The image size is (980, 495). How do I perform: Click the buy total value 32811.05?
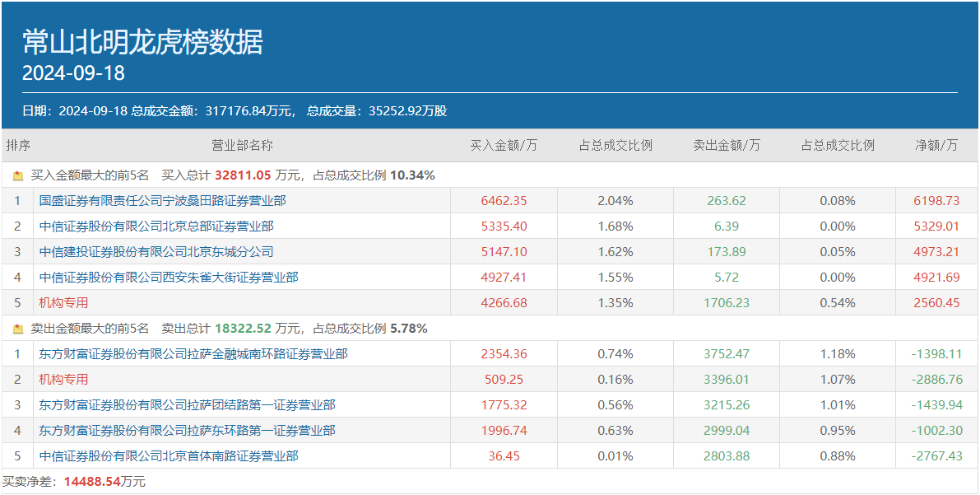243,175
